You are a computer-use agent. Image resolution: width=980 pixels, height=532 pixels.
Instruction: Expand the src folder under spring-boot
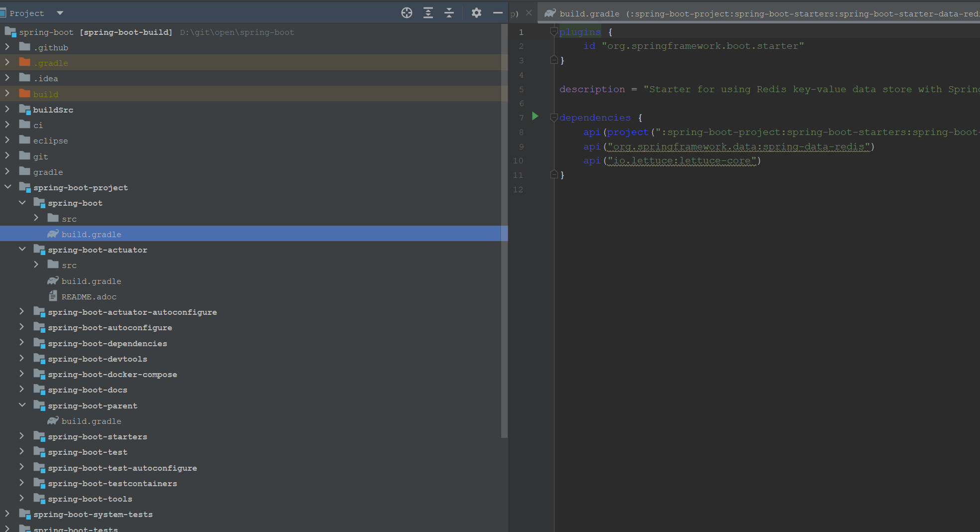pyautogui.click(x=36, y=218)
